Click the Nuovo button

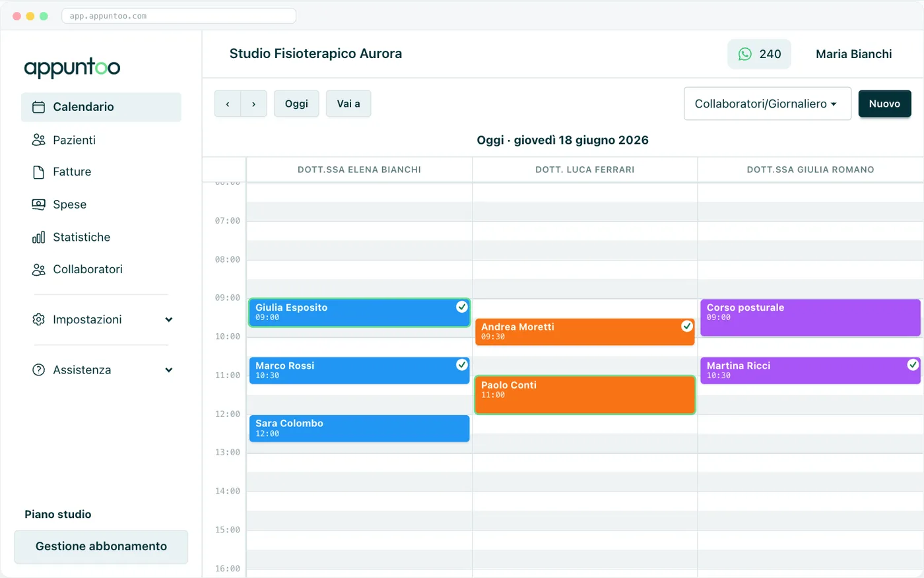tap(884, 104)
